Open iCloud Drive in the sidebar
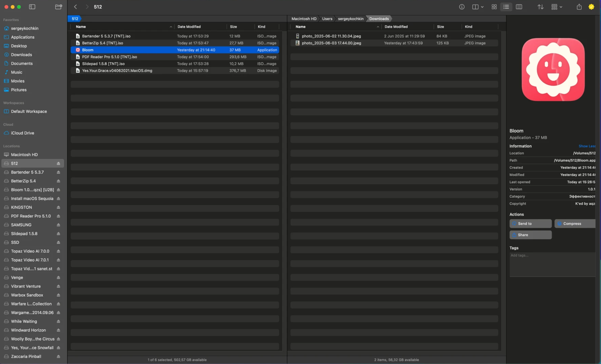601x364 pixels. 33,133
